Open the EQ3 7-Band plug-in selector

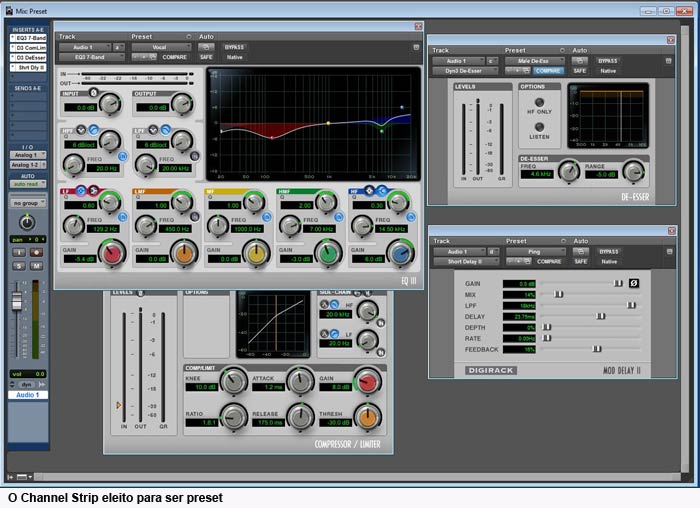point(92,57)
